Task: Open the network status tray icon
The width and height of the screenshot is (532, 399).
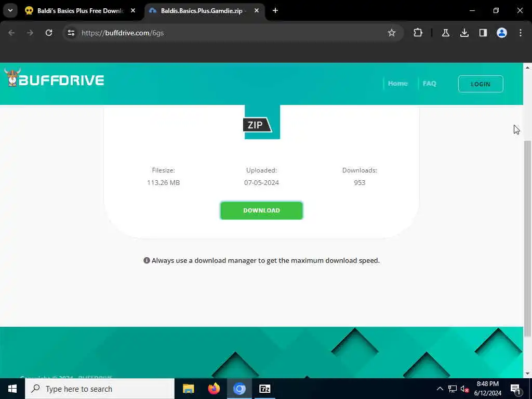Action: 453,389
